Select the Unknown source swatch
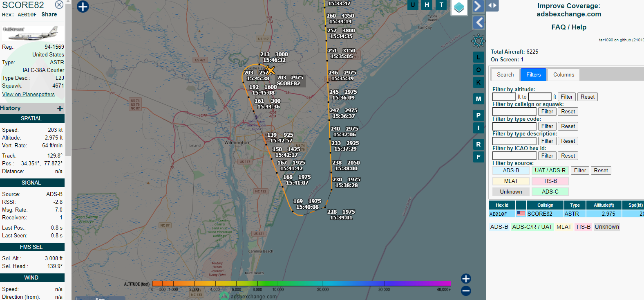Screen dimensions: 644x300 point(511,192)
